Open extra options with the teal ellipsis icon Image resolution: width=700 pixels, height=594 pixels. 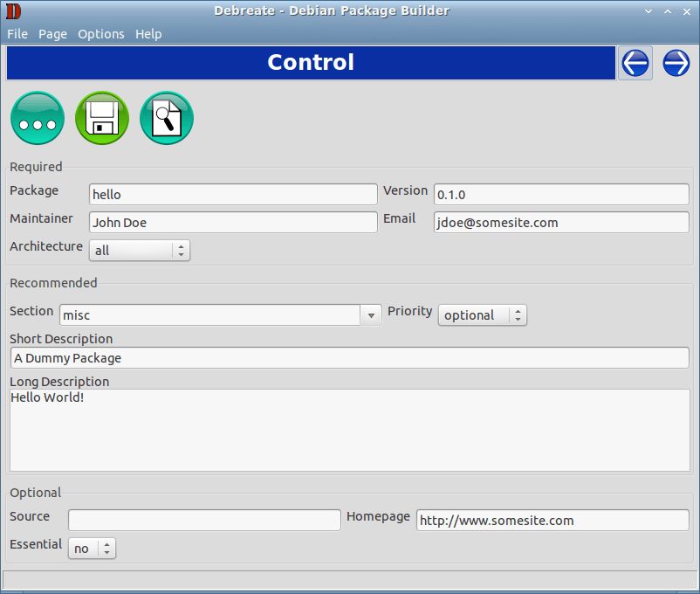[x=37, y=117]
